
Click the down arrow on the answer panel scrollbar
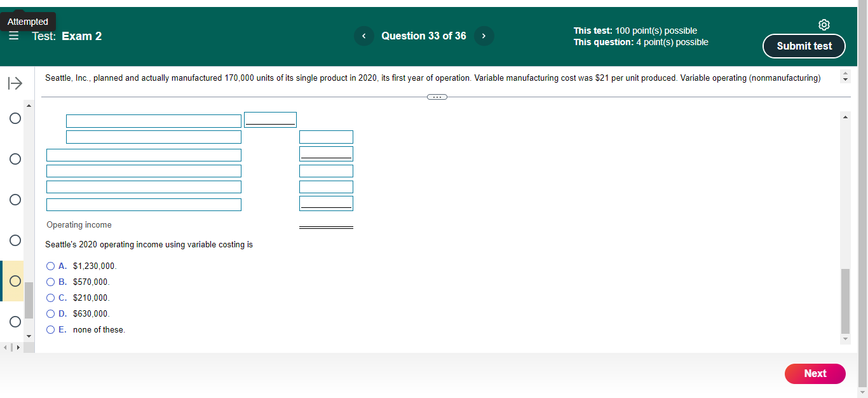point(845,339)
